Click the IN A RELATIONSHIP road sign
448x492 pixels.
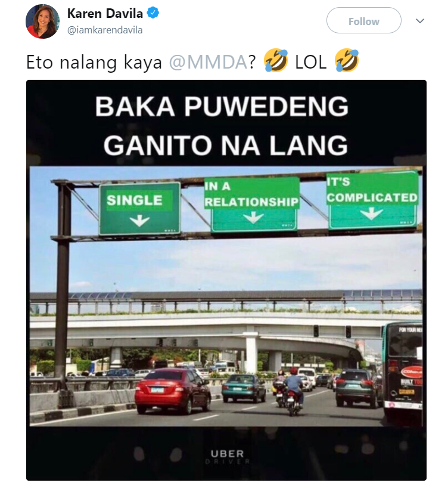253,205
